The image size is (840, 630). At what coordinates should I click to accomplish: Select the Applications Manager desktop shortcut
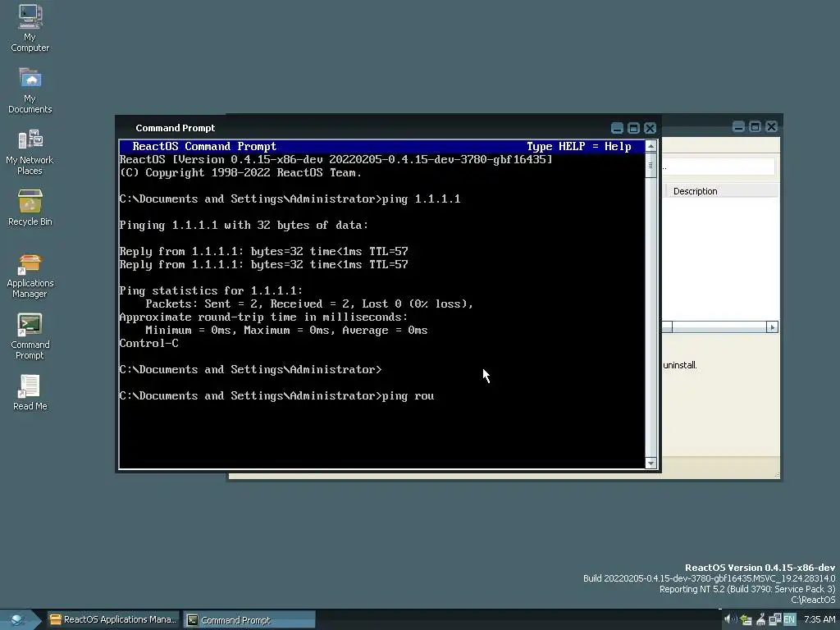click(30, 276)
